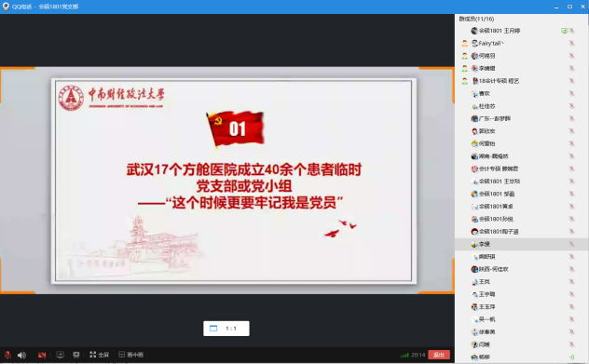The image size is (589, 364).
Task: Switch to the picture-in-picture layout button
Action: coord(130,355)
